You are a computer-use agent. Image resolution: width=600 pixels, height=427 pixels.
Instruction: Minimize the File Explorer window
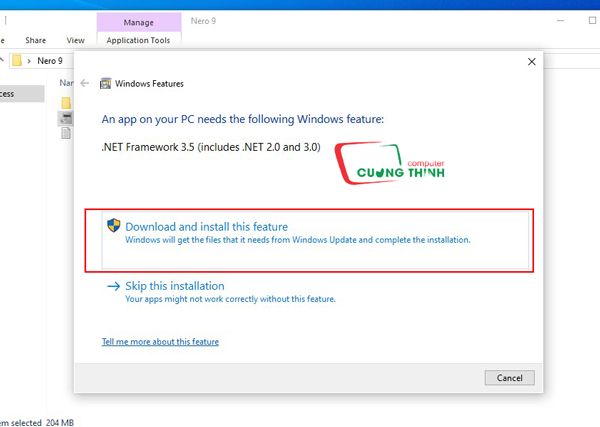click(x=561, y=21)
